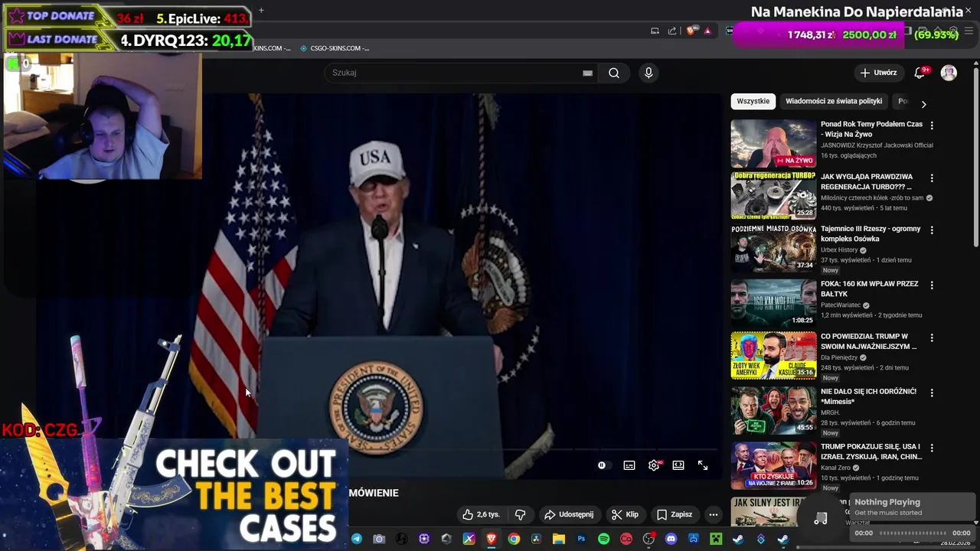Open Minecraft creeper icon on taskbar

716,539
